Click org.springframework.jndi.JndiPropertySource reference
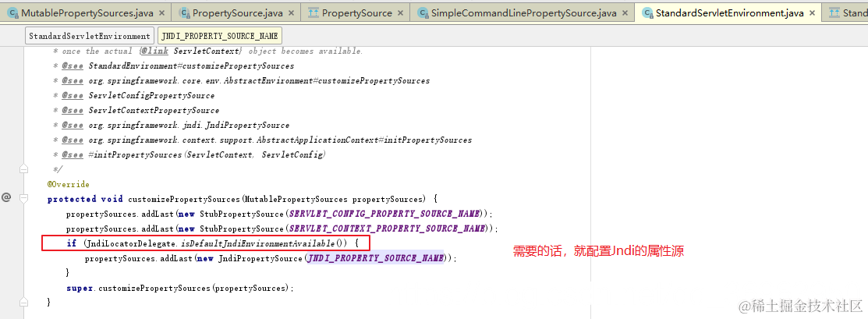This screenshot has height=319, width=868. click(189, 126)
